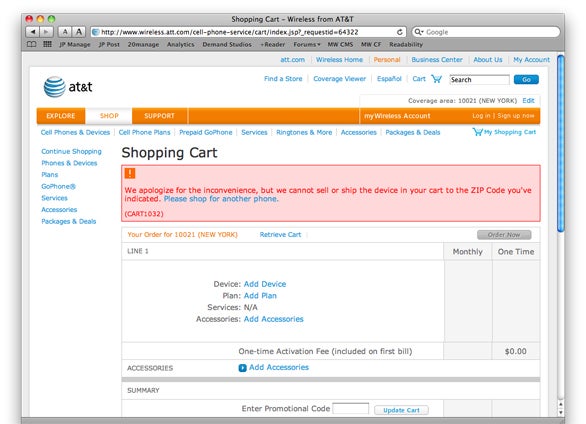The width and height of the screenshot is (586, 424).
Task: Decrease text size with small A button
Action: pos(65,32)
